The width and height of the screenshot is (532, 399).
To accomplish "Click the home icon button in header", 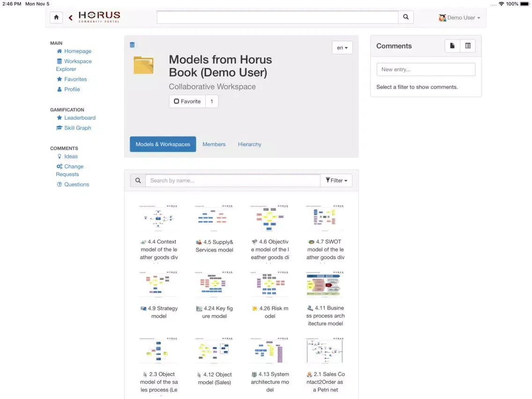I will pyautogui.click(x=56, y=17).
